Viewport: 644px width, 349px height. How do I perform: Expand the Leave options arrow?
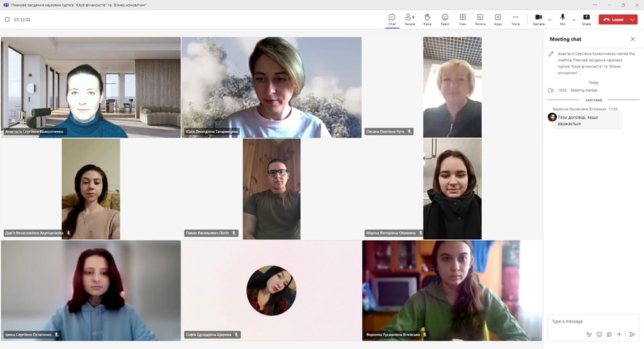632,19
